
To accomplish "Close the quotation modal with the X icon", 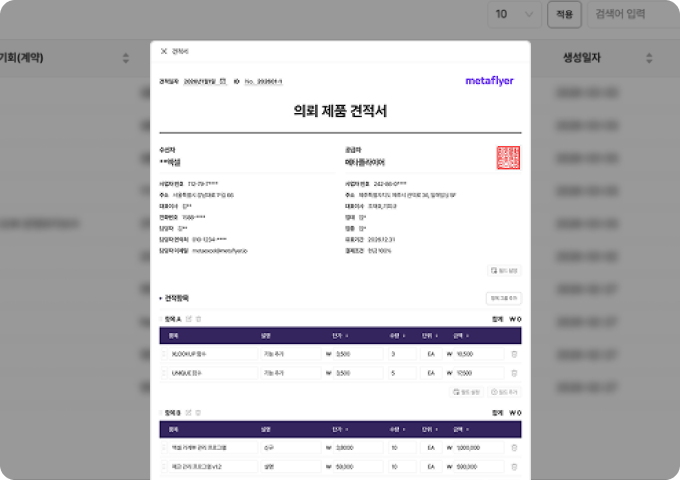I will [x=163, y=51].
